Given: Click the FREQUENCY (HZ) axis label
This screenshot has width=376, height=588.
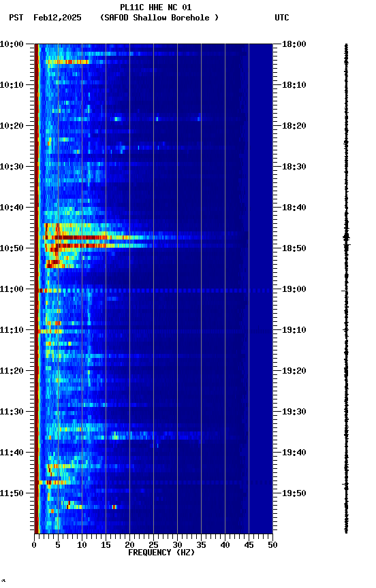Looking at the screenshot, I should [x=161, y=553].
